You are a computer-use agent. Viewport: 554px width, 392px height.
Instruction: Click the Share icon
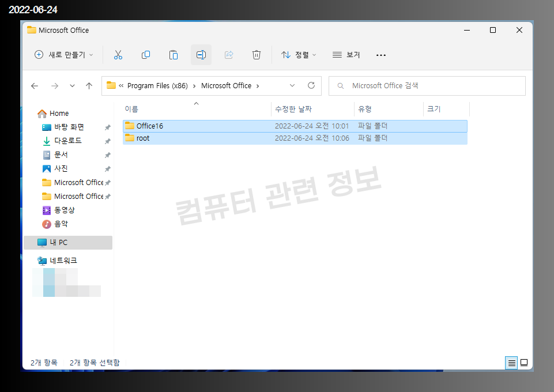click(x=229, y=55)
